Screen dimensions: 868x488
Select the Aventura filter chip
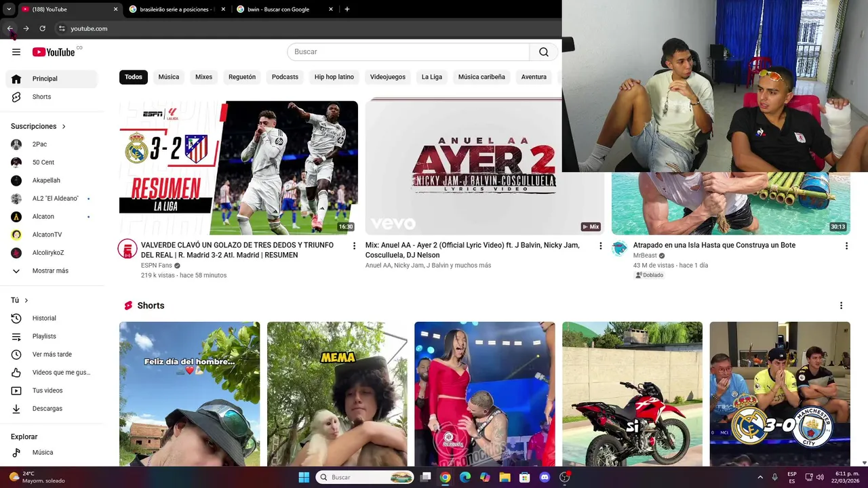(534, 77)
